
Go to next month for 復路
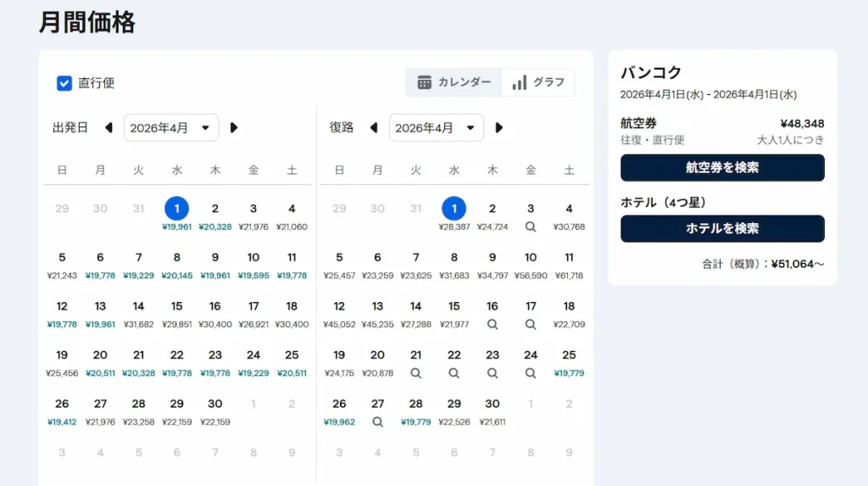click(498, 128)
